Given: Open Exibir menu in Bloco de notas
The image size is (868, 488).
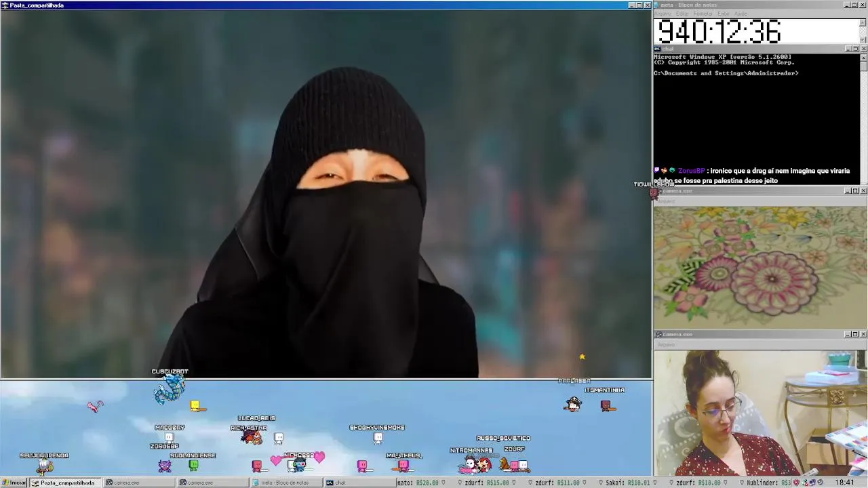Looking at the screenshot, I should tap(724, 14).
